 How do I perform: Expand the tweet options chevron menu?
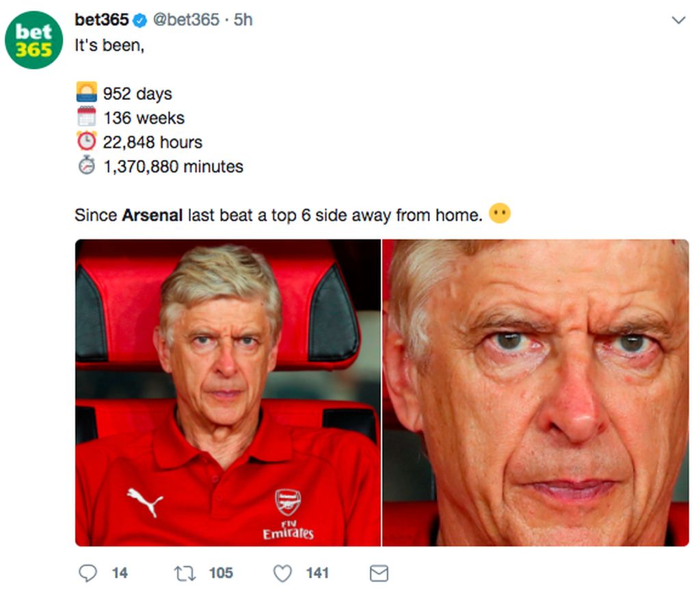coord(678,21)
